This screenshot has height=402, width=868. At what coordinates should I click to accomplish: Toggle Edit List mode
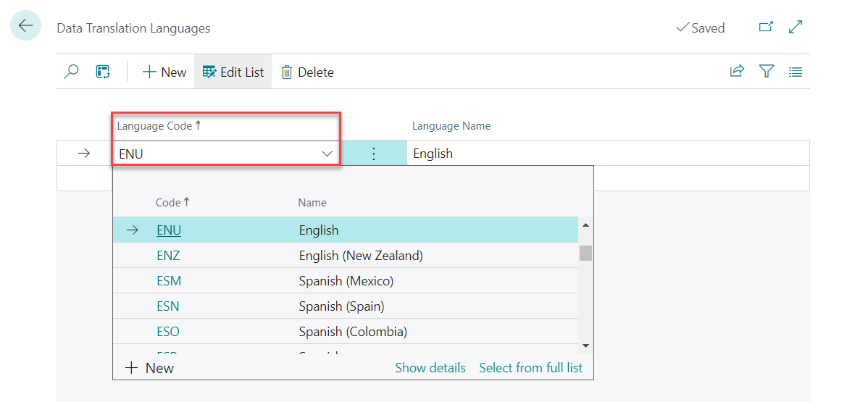[x=233, y=72]
